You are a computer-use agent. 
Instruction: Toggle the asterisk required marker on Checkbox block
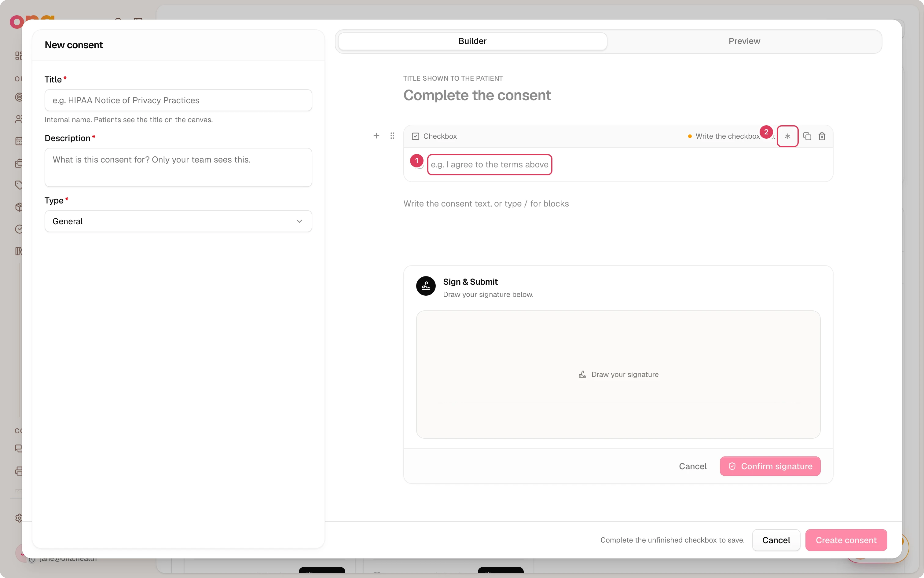point(787,136)
